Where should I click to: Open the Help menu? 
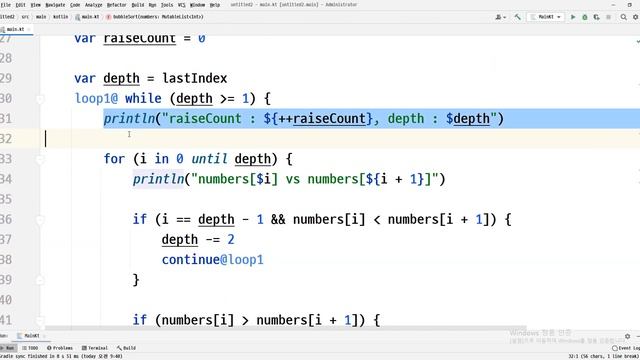coord(215,5)
